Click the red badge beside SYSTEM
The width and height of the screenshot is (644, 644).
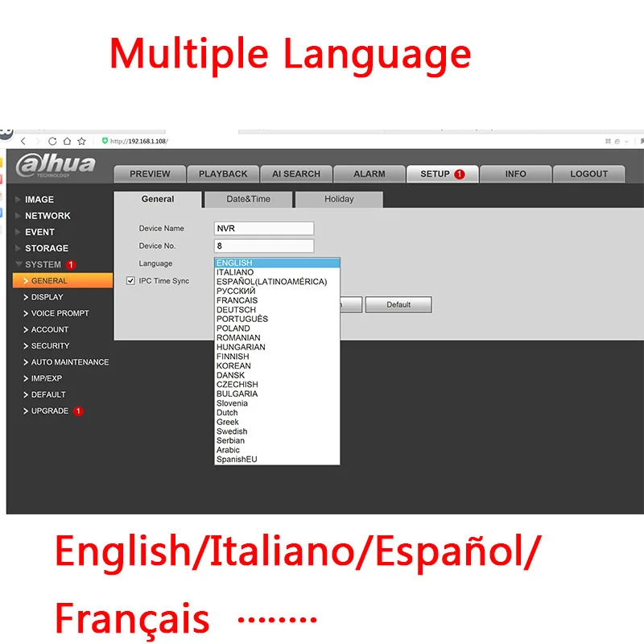pyautogui.click(x=71, y=265)
